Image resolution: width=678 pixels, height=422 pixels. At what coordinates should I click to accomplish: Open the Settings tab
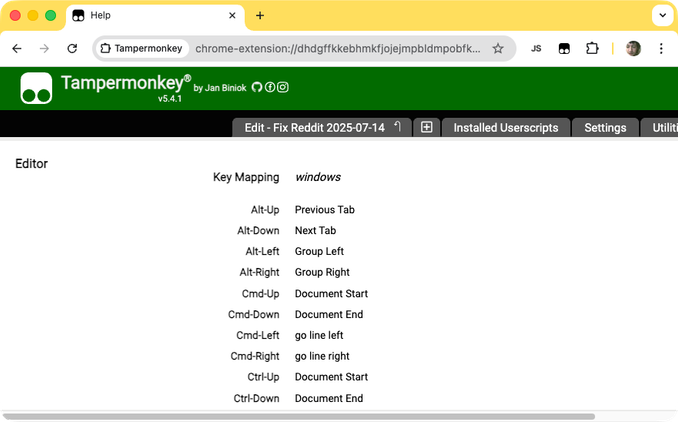pos(605,127)
